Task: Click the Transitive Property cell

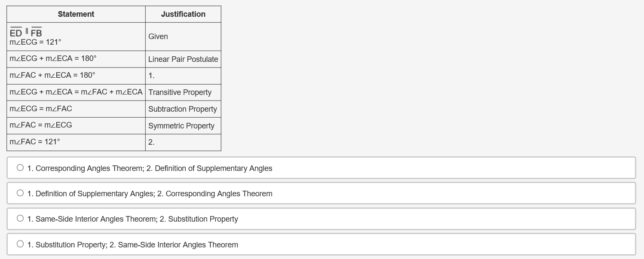Action: 180,92
